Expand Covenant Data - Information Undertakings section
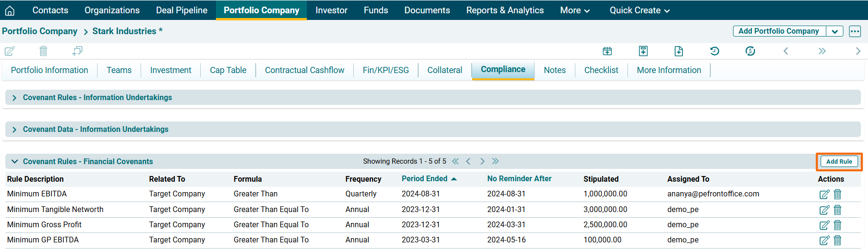The width and height of the screenshot is (868, 250). tap(14, 130)
